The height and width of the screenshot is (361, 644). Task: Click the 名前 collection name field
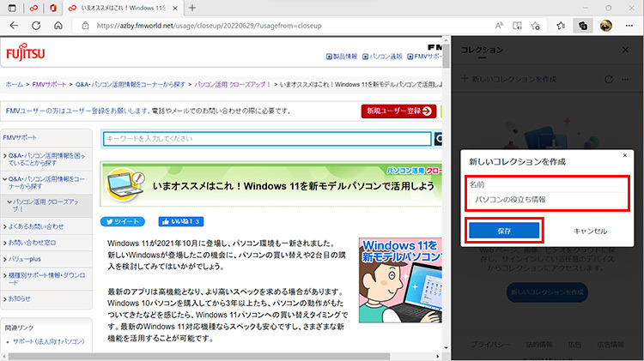tap(548, 199)
